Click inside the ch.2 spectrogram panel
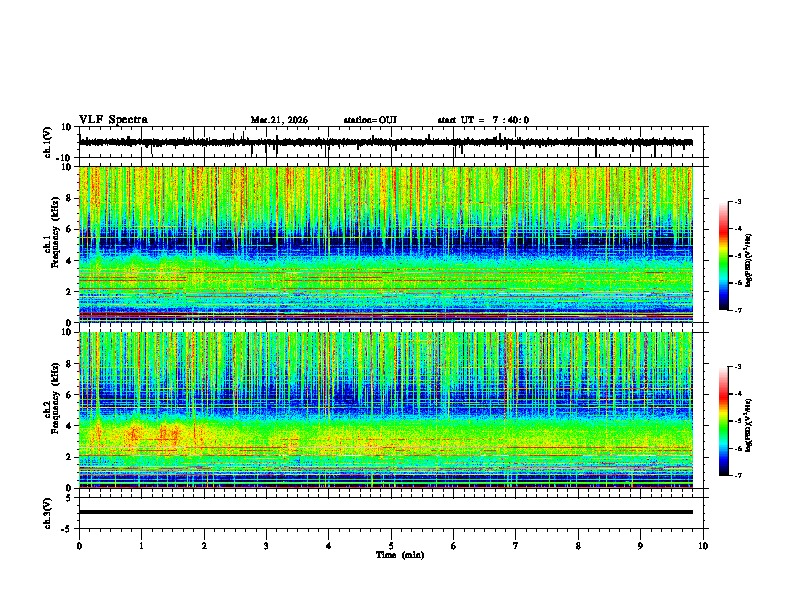 386,410
